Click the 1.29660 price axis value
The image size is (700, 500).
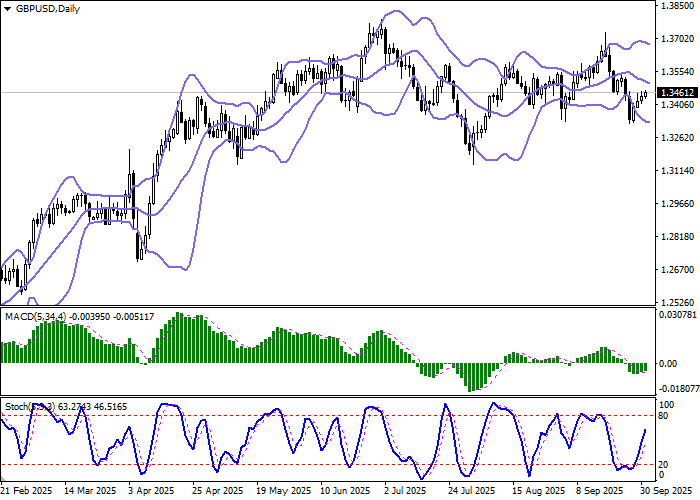coord(678,204)
